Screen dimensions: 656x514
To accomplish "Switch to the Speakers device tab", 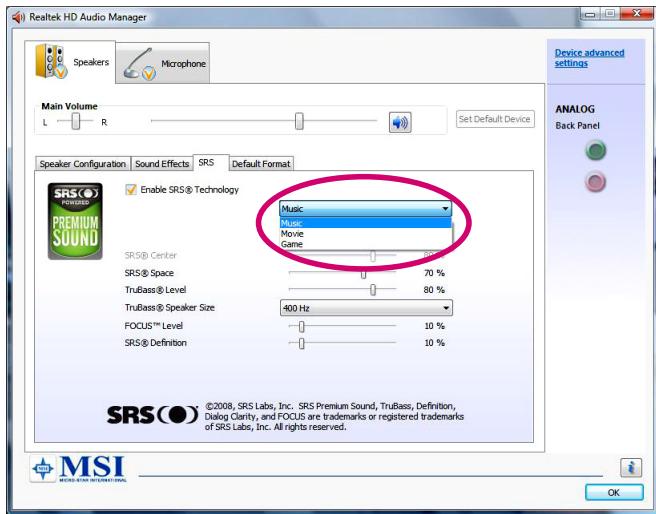I will tap(70, 62).
